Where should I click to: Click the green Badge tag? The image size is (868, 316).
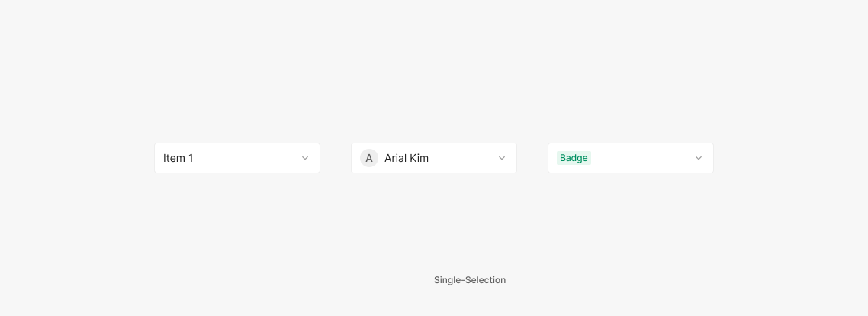574,158
